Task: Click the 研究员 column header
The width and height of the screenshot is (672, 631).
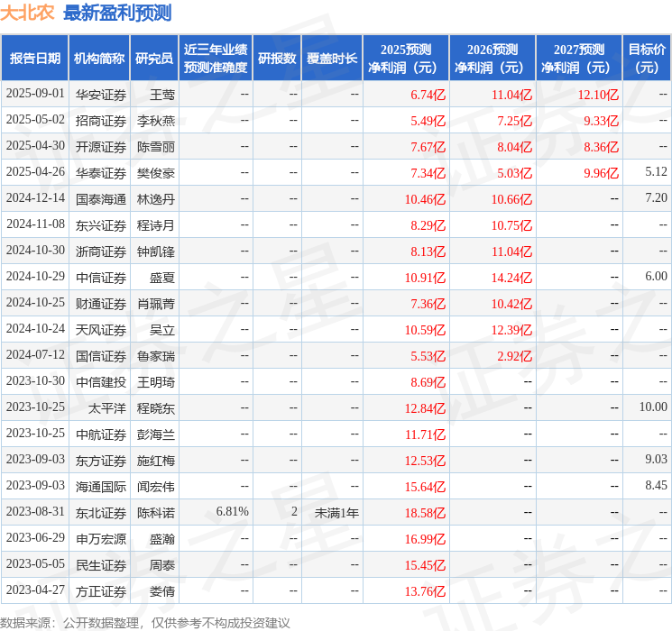Action: [x=154, y=58]
